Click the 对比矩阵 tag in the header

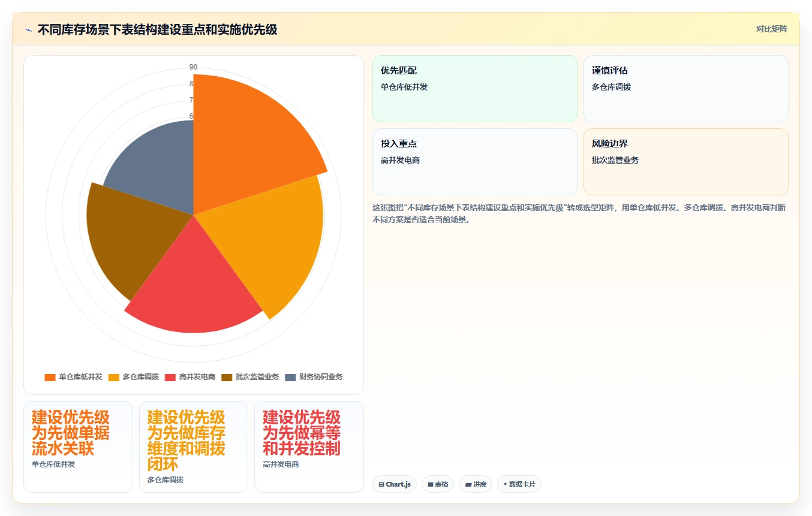coord(771,29)
